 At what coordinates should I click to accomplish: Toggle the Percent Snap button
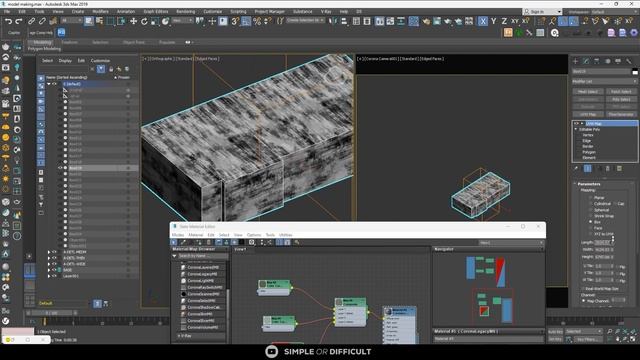click(x=257, y=21)
